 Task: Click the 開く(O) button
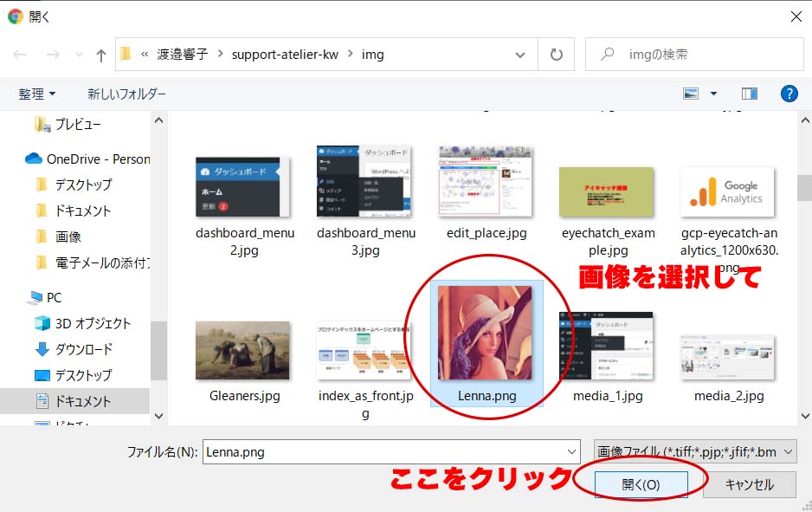(x=641, y=485)
